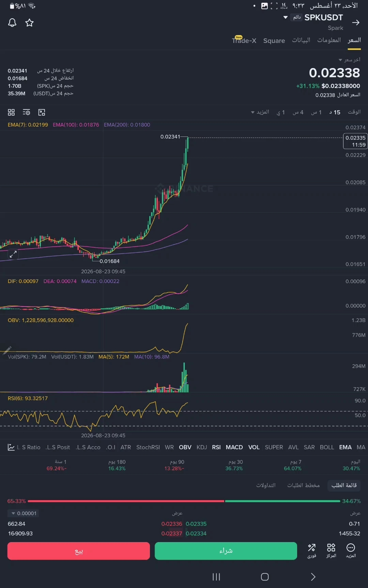
Task: Expand المزيد timeframe dropdown
Action: pyautogui.click(x=260, y=112)
